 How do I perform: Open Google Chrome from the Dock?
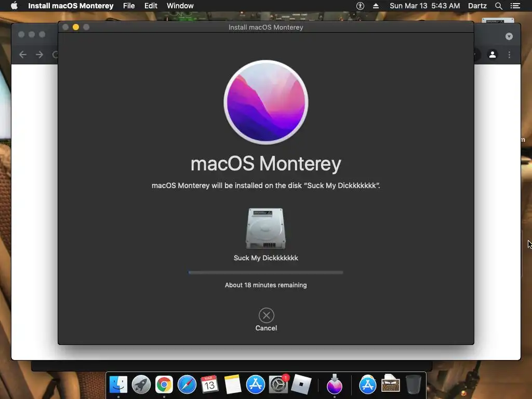click(x=164, y=384)
